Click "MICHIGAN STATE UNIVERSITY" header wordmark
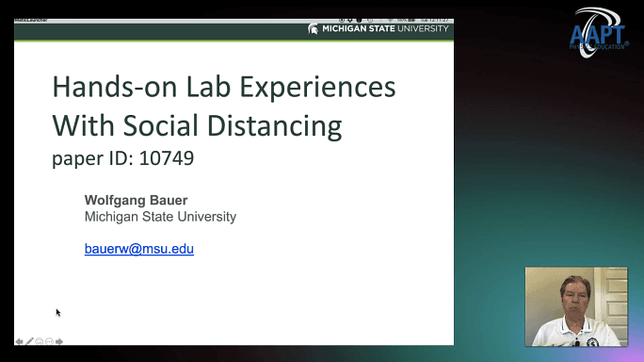Screen dimensions: 644x362 coord(385,29)
